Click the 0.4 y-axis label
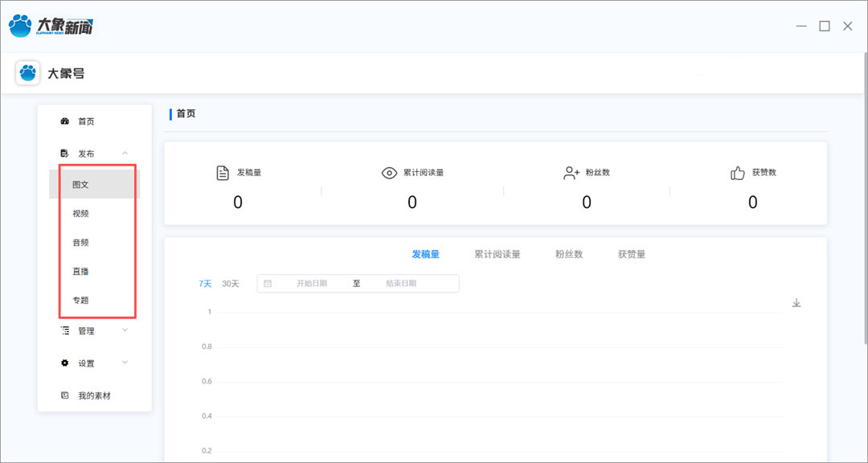The width and height of the screenshot is (868, 463). [x=207, y=416]
